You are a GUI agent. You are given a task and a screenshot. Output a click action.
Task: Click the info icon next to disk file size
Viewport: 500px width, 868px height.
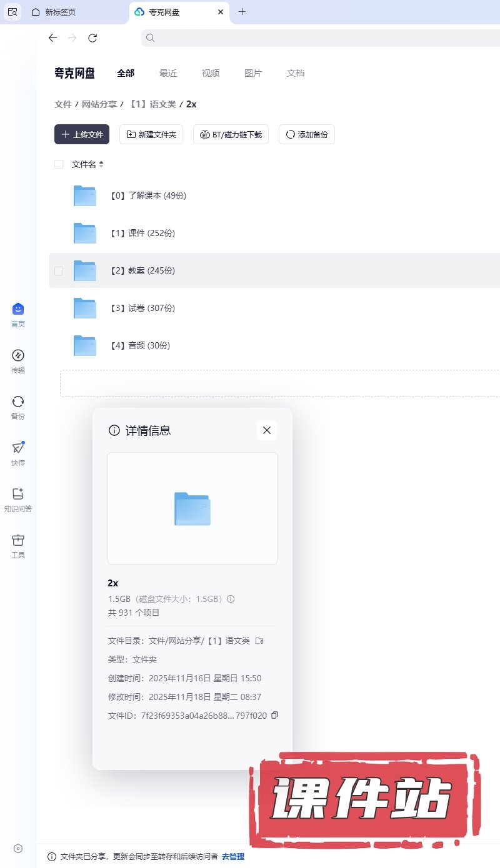point(231,599)
